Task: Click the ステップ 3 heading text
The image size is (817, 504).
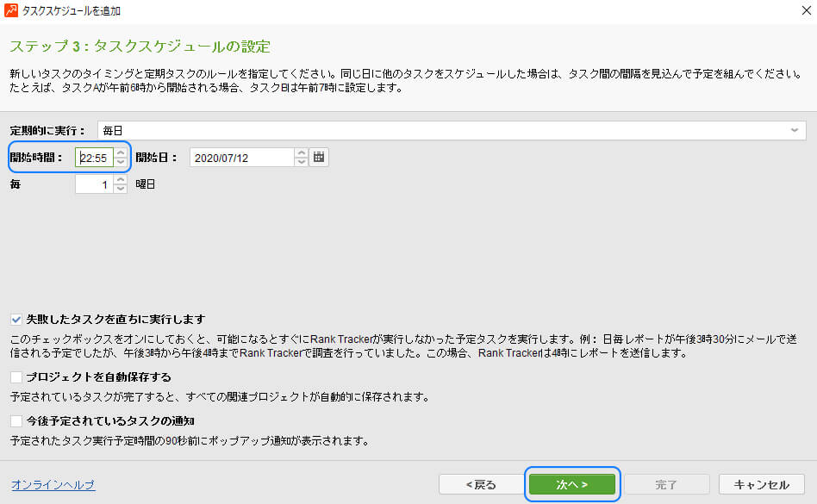Action: coord(140,47)
